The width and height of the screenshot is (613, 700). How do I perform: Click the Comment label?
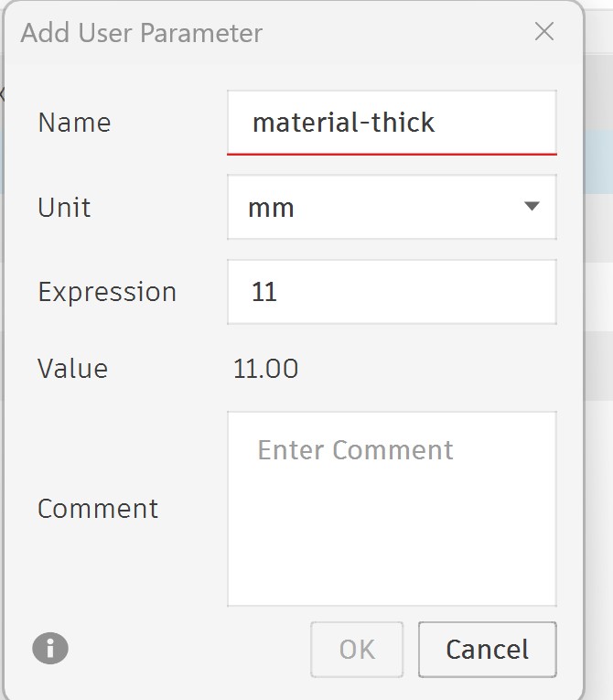coord(98,509)
